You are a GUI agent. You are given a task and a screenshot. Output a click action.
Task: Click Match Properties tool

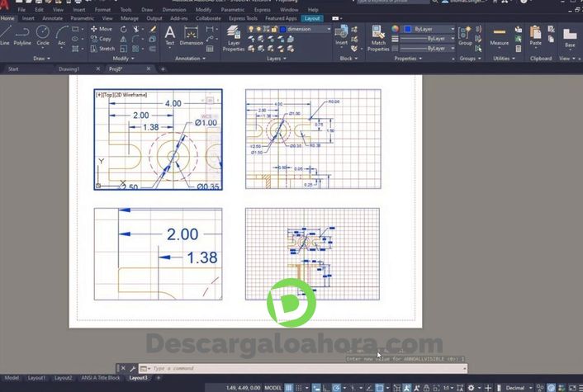coord(378,38)
